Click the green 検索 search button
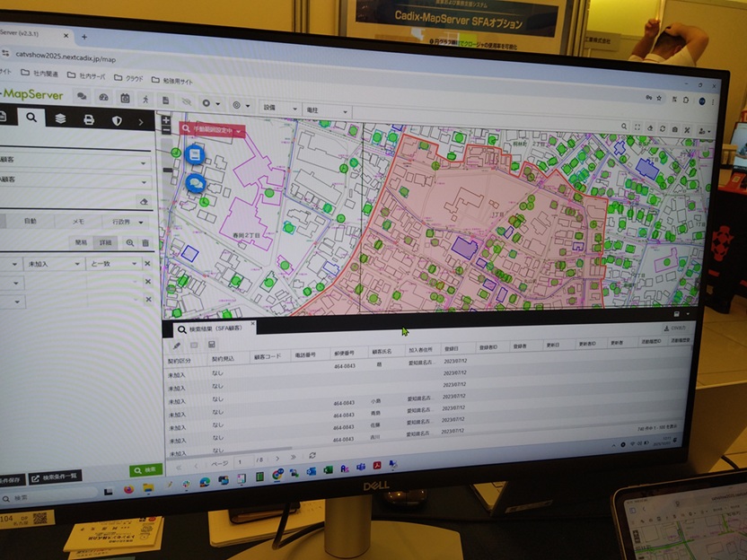 (x=145, y=470)
